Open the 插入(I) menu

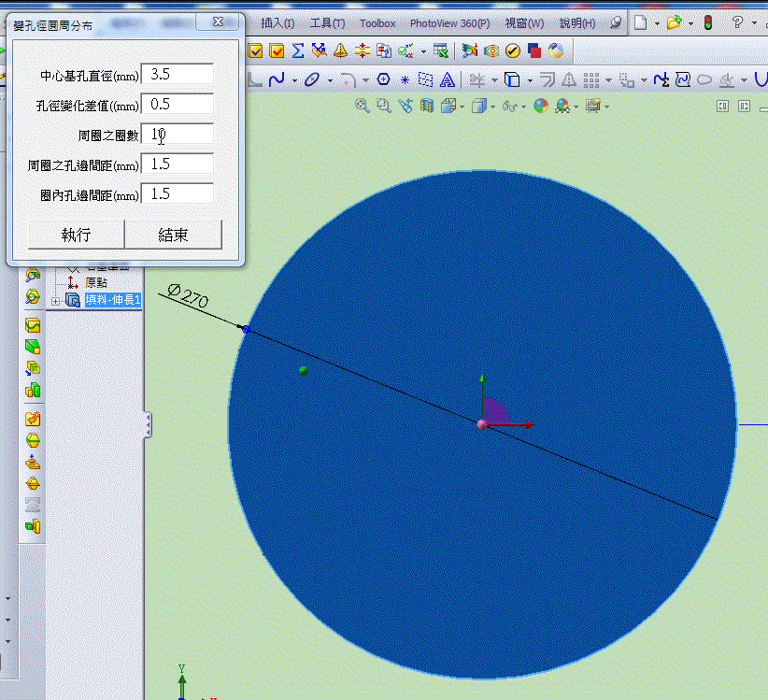tap(277, 23)
